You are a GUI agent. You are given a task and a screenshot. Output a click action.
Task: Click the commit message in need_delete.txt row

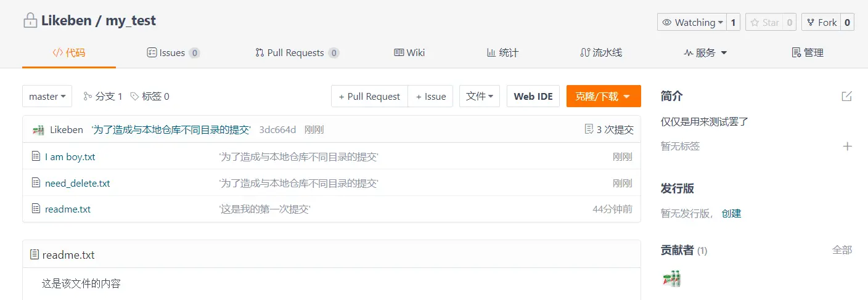[x=298, y=183]
